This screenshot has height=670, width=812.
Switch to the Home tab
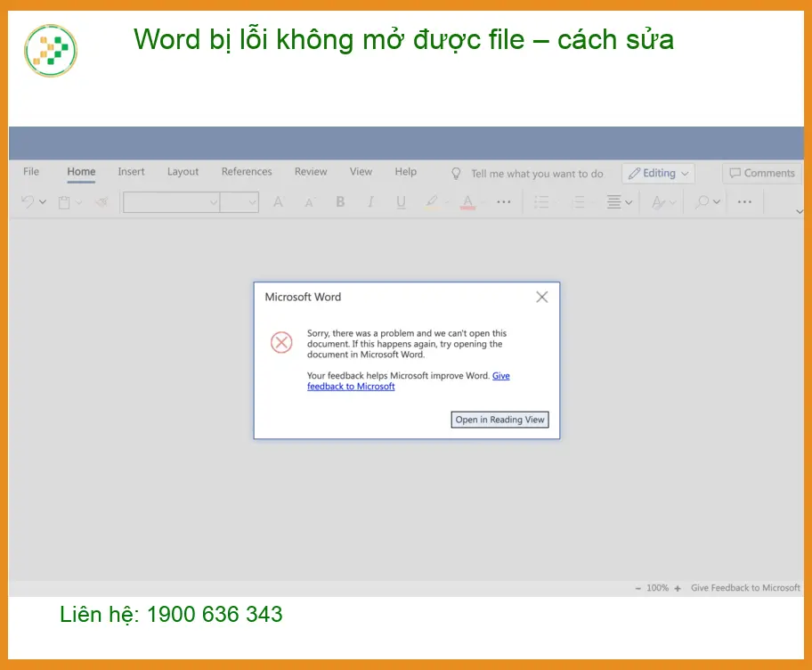click(81, 172)
